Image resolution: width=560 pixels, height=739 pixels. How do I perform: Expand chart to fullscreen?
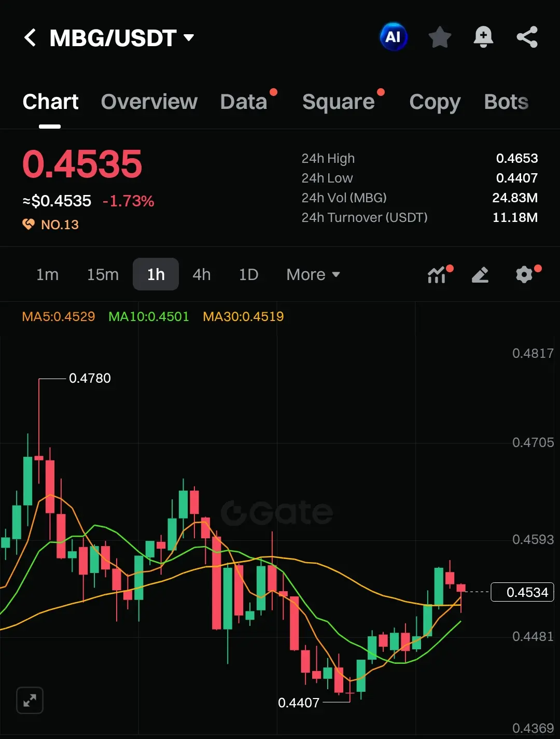(30, 701)
